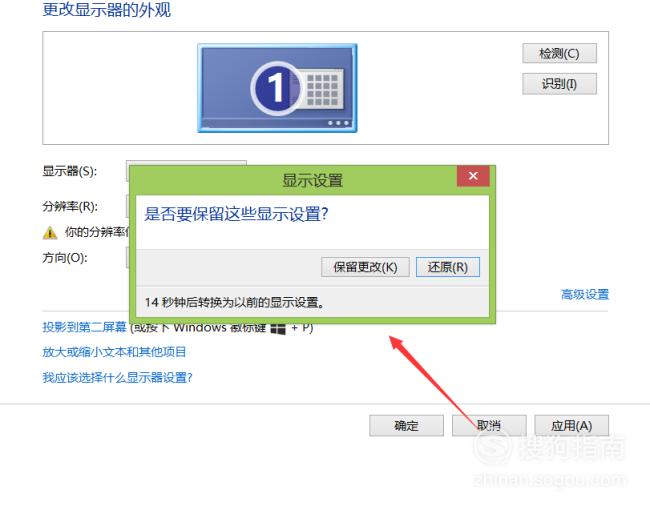
Task: Revert settings with 还原(R)
Action: [x=448, y=267]
